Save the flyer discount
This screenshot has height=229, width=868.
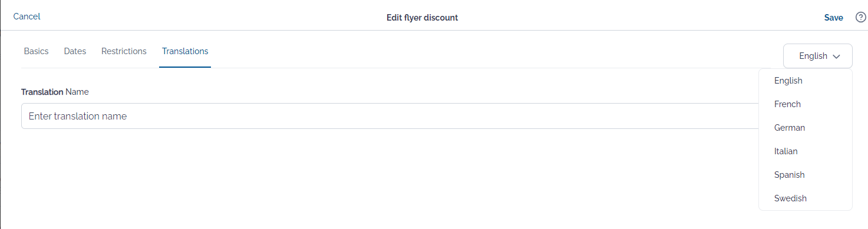(x=833, y=18)
